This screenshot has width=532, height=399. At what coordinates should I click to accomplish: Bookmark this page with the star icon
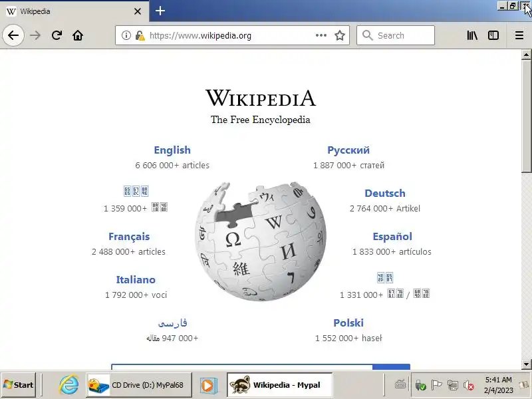pyautogui.click(x=340, y=35)
